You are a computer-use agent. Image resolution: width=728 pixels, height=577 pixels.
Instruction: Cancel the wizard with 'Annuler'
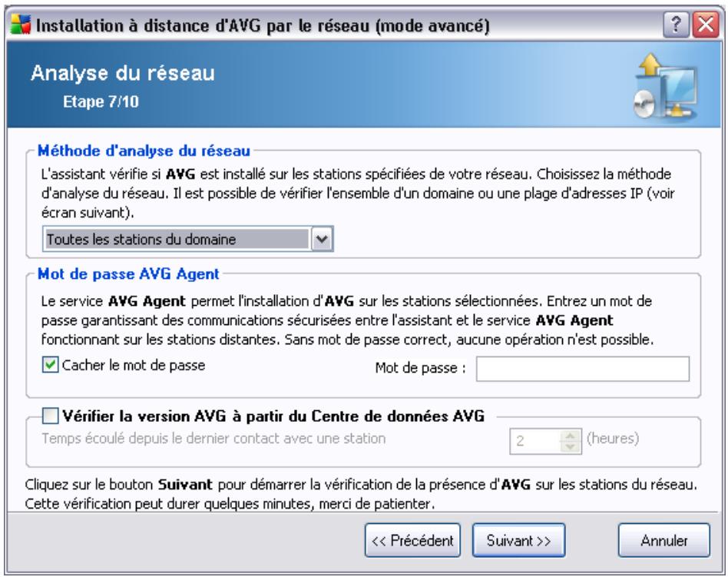664,540
